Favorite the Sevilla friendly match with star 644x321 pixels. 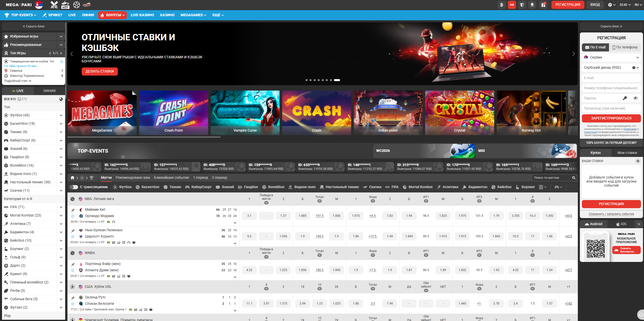pos(61,61)
